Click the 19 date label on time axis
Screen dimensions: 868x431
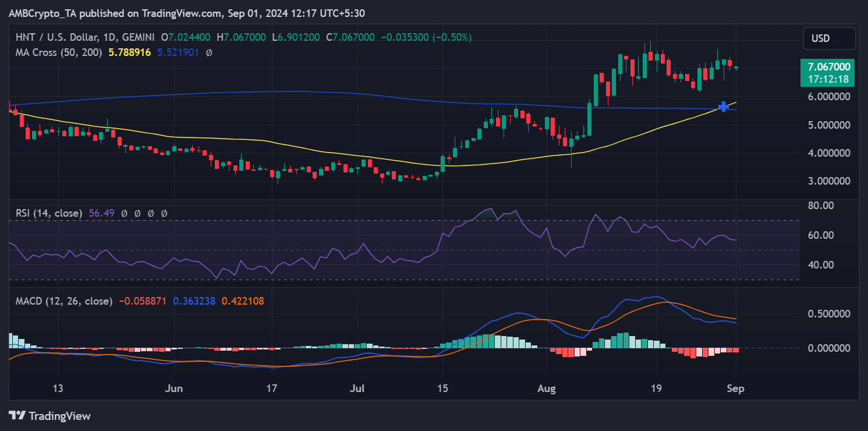click(657, 388)
